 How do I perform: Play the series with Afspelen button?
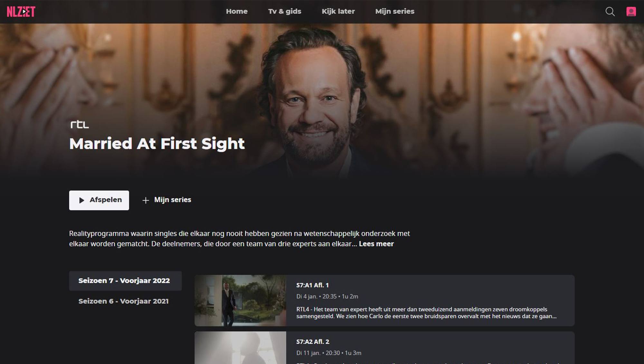99,200
